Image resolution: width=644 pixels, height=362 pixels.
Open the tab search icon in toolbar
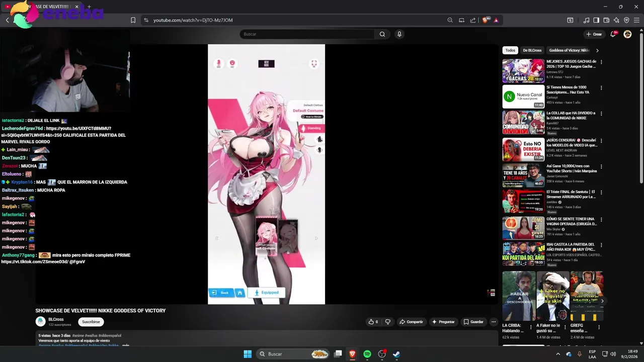(x=570, y=20)
